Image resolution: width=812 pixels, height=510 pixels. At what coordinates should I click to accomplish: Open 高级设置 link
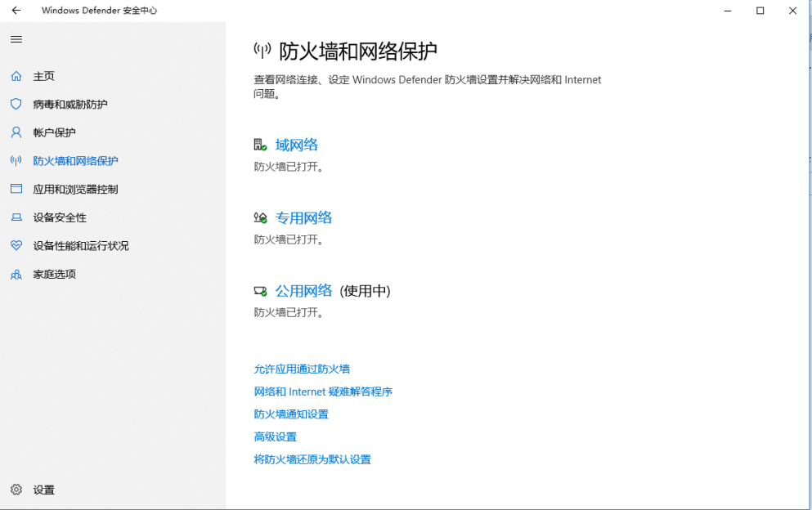[x=275, y=437]
